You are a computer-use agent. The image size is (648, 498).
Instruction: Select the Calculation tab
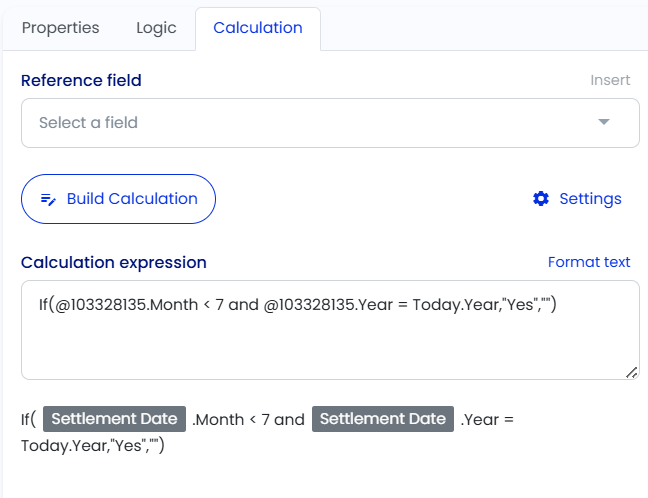[258, 28]
